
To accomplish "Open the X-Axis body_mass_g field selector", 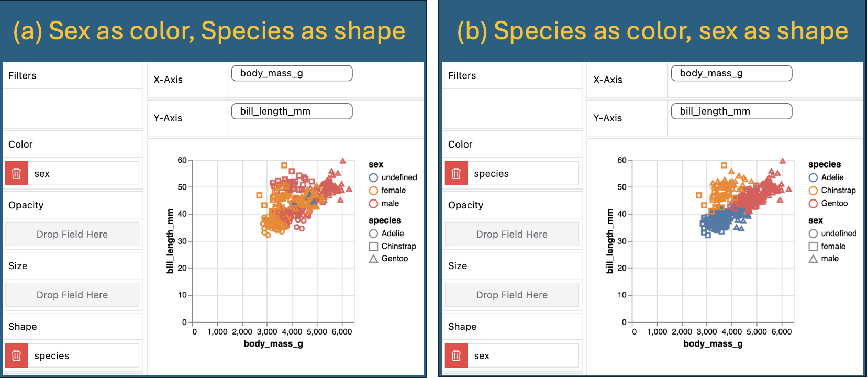I will pyautogui.click(x=292, y=73).
